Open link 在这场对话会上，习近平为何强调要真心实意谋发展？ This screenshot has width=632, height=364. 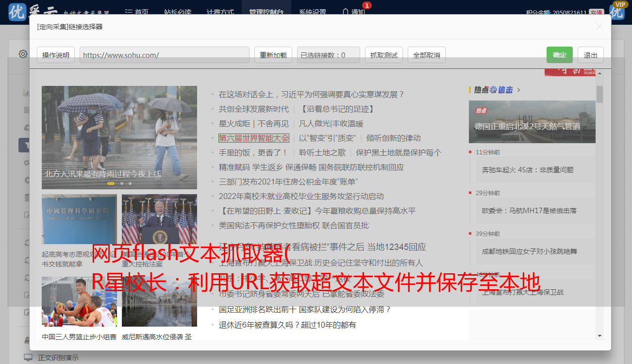click(312, 94)
